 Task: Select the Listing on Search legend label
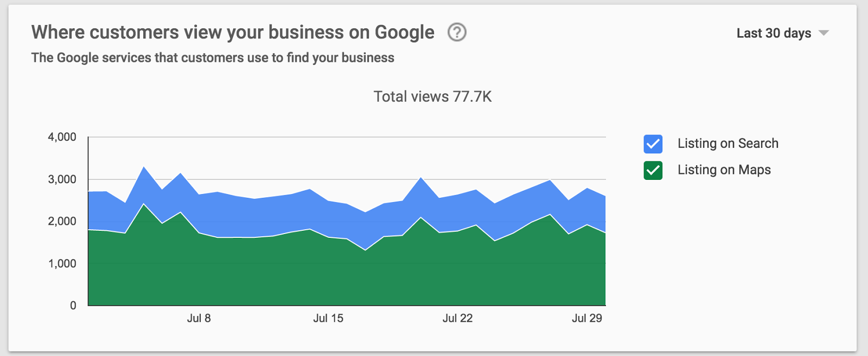[727, 144]
